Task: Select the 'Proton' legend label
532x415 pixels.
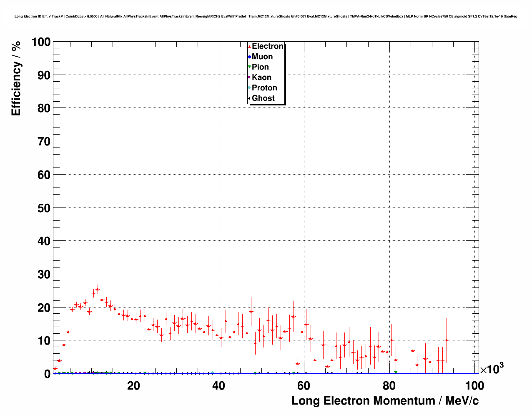Action: [x=264, y=88]
